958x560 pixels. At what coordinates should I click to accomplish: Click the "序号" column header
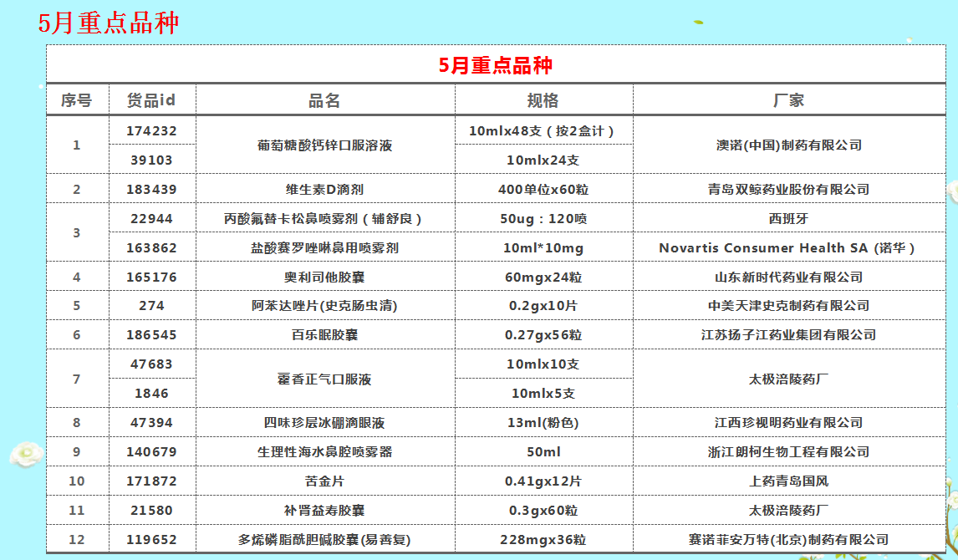click(x=76, y=100)
